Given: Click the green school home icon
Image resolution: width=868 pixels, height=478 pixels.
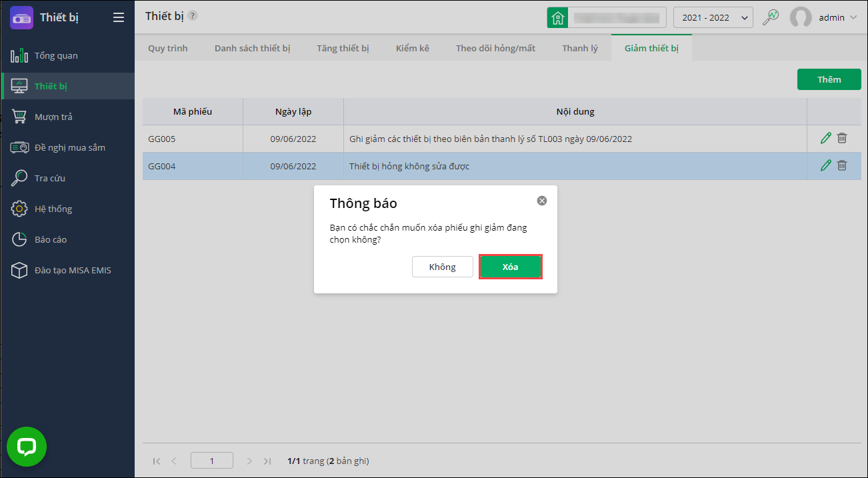Looking at the screenshot, I should point(557,17).
